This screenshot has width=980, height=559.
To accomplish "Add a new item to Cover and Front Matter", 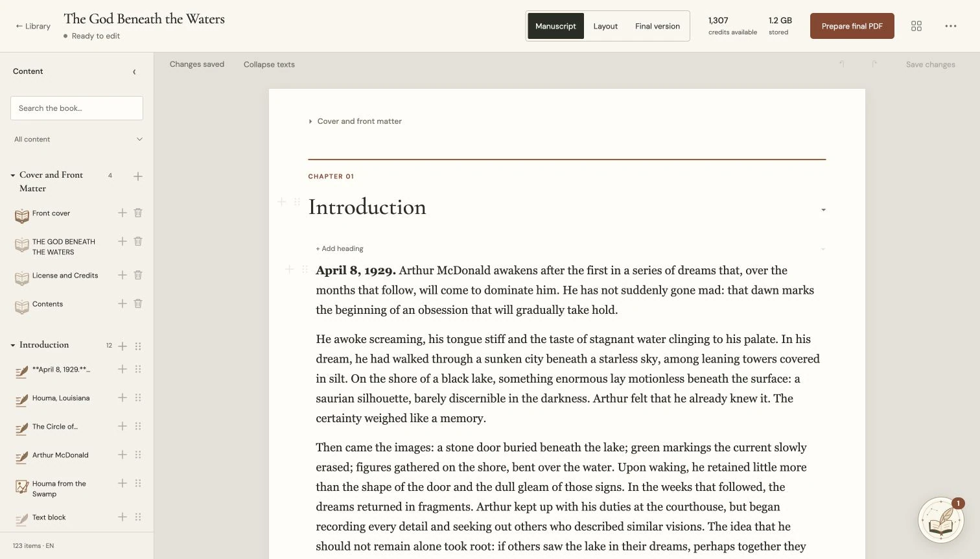I will coord(138,176).
